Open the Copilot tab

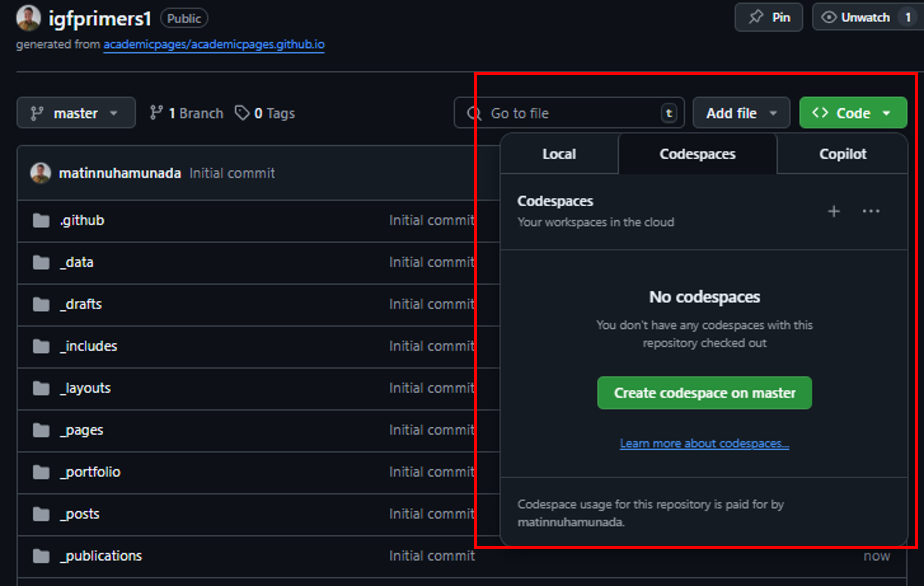[843, 154]
